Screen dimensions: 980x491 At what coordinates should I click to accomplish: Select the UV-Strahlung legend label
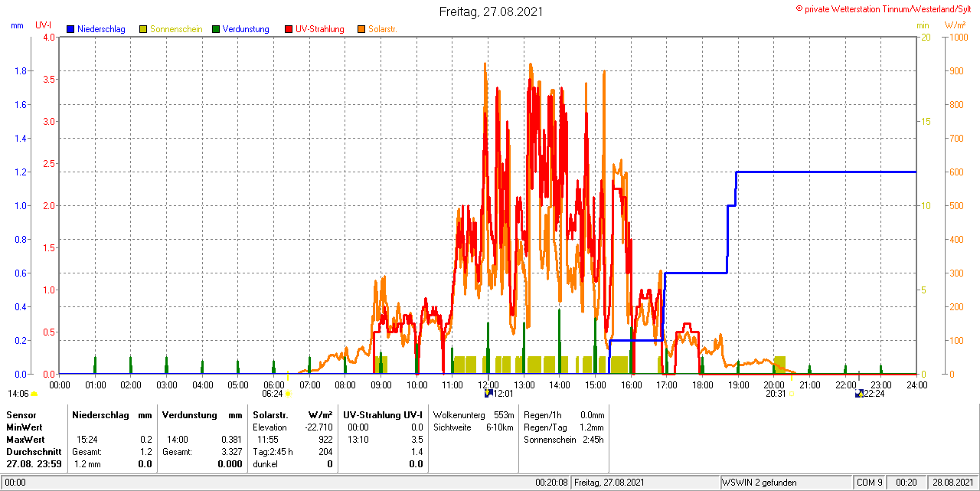tap(319, 29)
